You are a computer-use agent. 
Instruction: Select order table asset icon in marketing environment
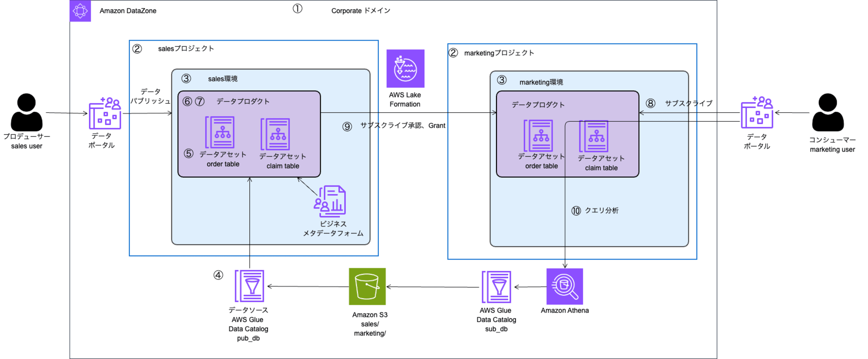click(538, 135)
